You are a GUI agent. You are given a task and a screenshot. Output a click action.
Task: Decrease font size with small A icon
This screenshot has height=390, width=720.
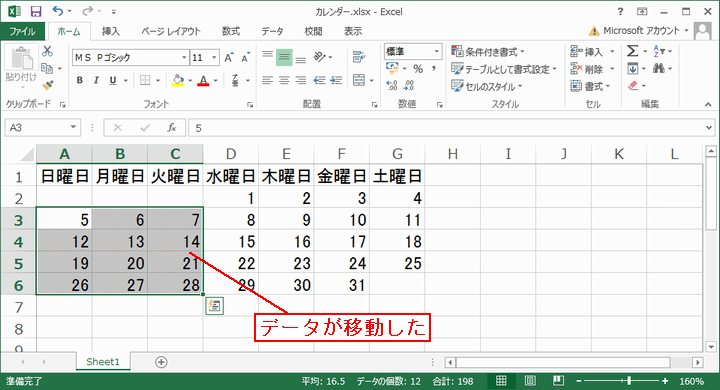[x=245, y=57]
